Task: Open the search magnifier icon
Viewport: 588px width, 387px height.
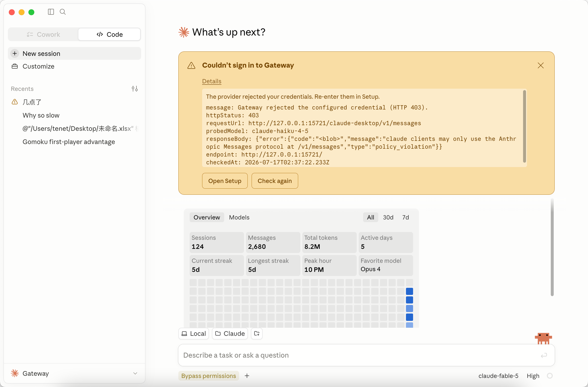Action: (63, 12)
